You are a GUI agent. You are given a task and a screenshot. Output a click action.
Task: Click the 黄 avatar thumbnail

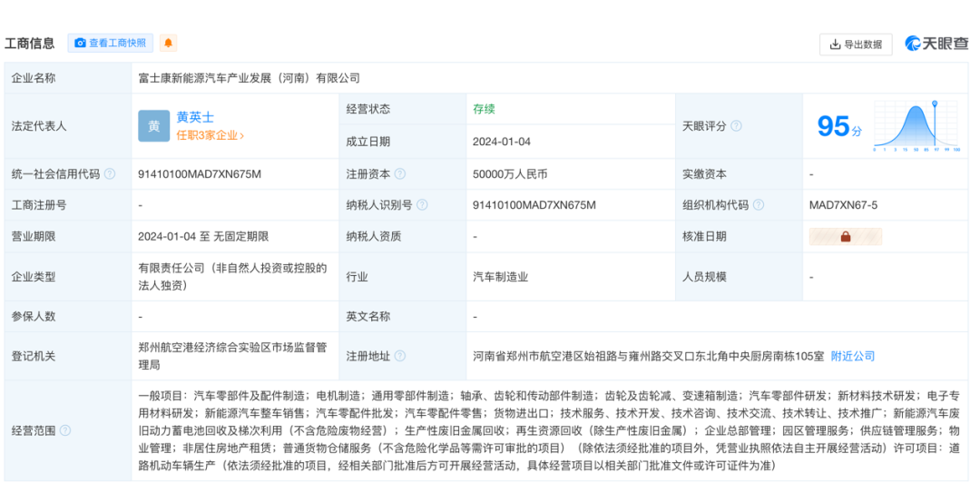[x=153, y=126]
